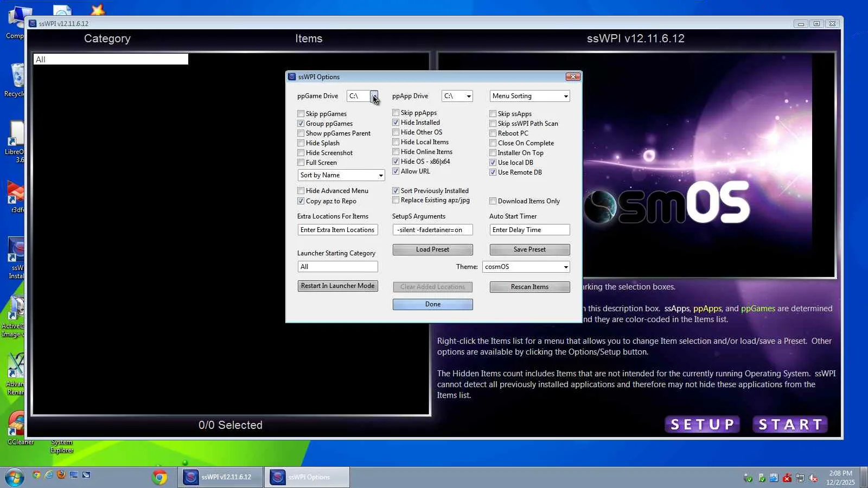Select the Recycle Bin desktop icon
868x488 pixels.
[x=15, y=80]
